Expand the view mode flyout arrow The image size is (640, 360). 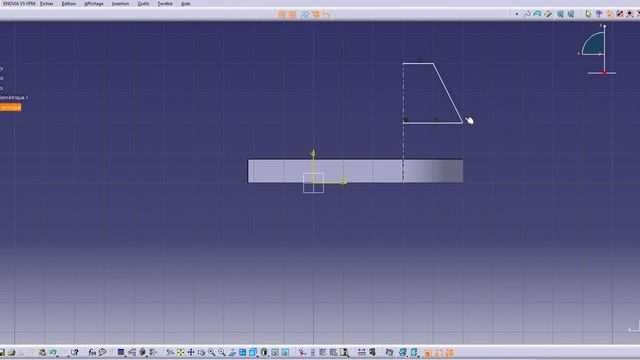click(269, 356)
